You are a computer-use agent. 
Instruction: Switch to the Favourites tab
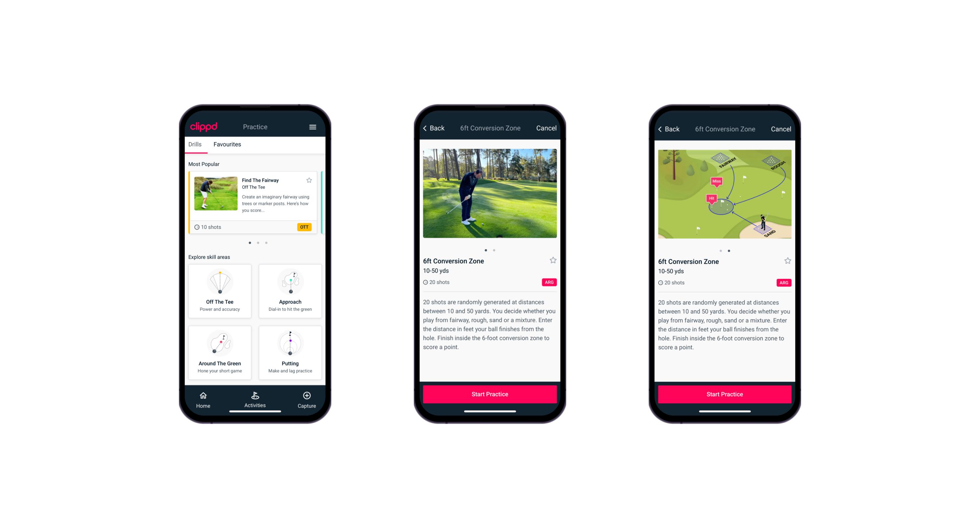227,145
